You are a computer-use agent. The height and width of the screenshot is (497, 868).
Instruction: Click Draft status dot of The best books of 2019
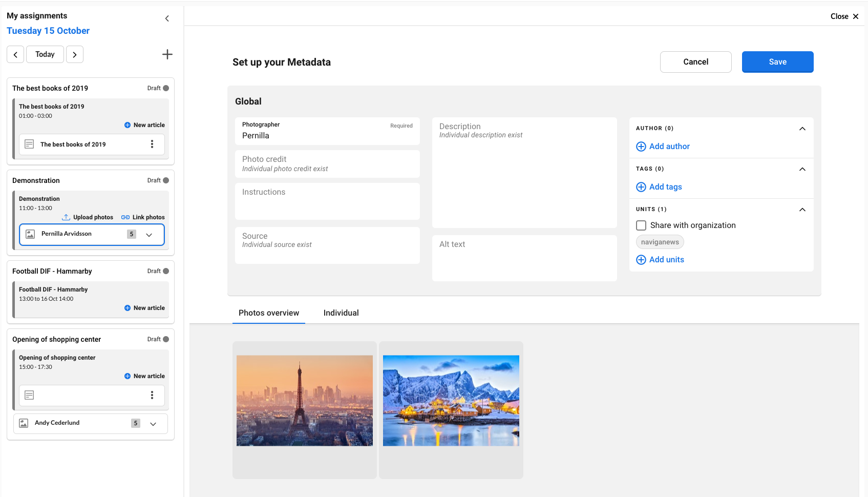(x=166, y=88)
